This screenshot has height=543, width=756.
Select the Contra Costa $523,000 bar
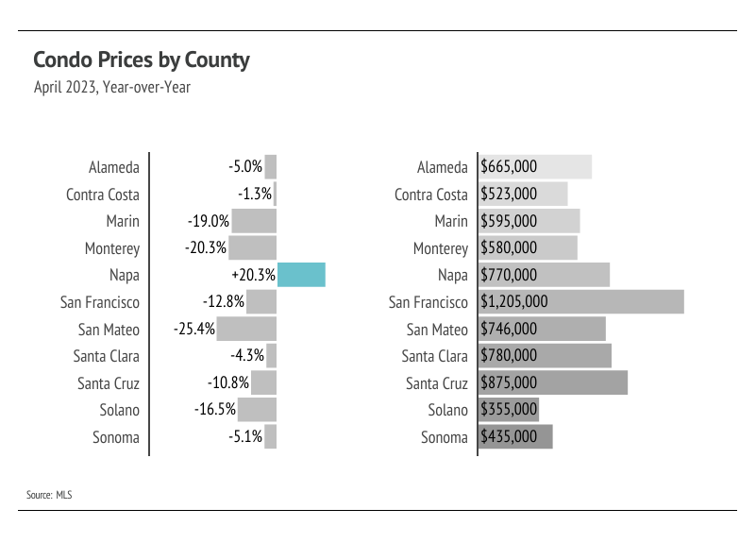pos(523,194)
